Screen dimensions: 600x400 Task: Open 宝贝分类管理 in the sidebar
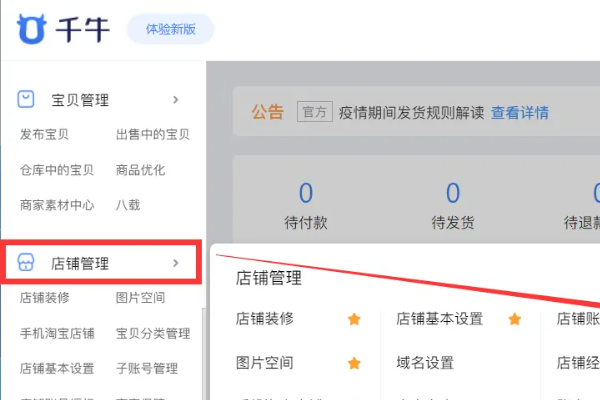(x=152, y=333)
